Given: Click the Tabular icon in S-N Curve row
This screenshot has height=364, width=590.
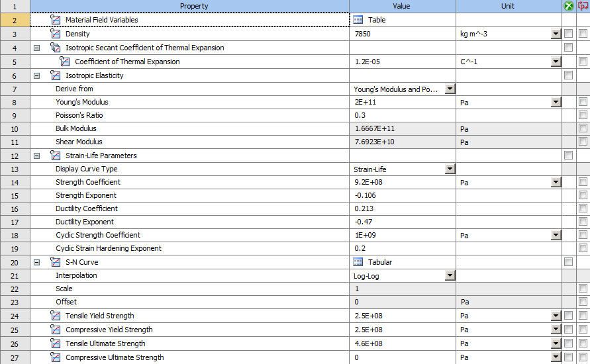Looking at the screenshot, I should pyautogui.click(x=358, y=262).
